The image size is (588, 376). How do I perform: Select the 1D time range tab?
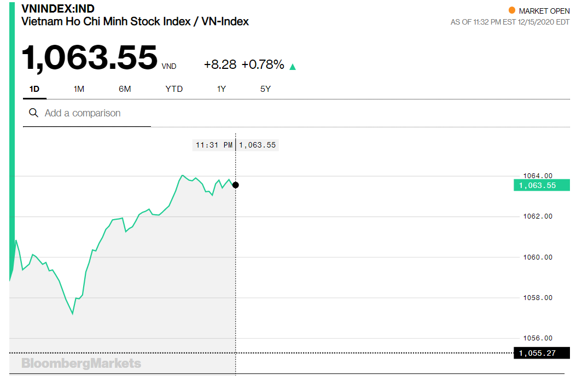34,89
